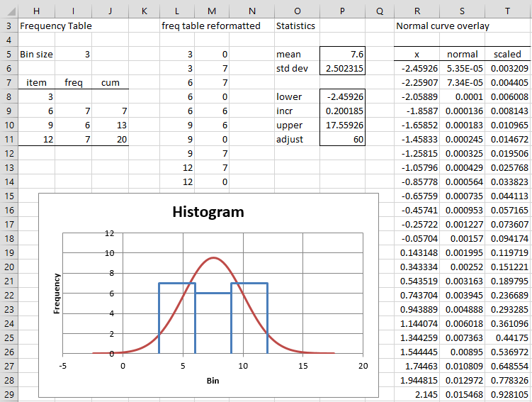Select the adjust value cell 60

(342, 139)
